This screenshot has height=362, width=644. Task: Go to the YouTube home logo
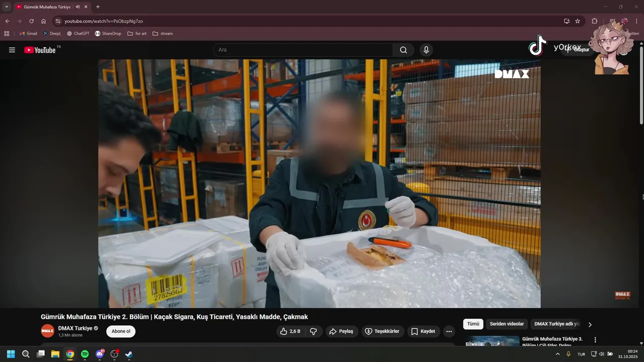(x=40, y=50)
